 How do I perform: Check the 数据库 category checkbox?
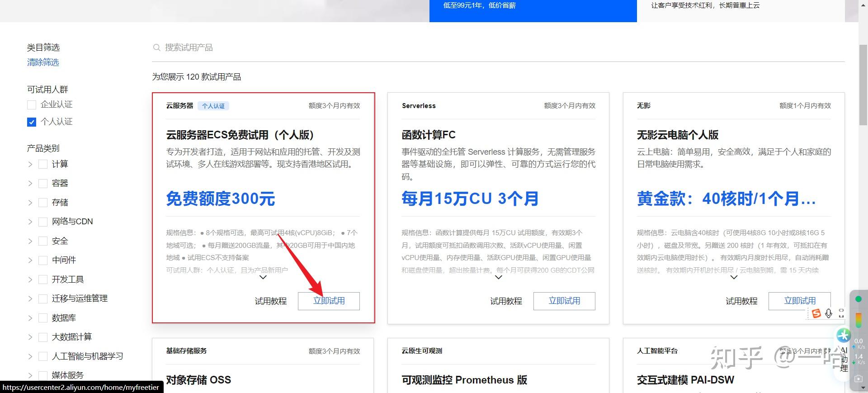(43, 318)
